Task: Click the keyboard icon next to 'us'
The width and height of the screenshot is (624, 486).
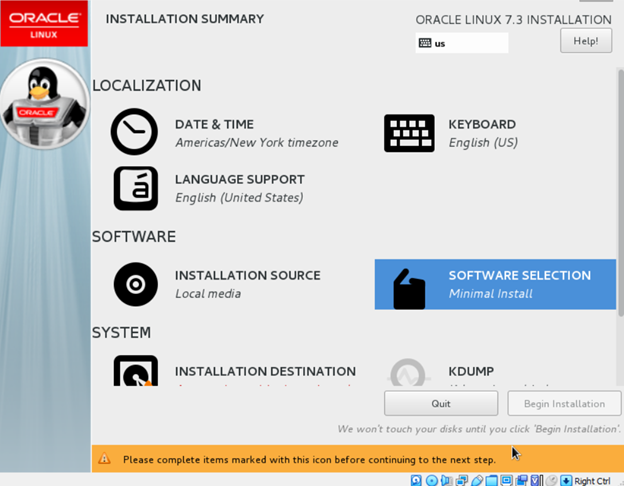Action: tap(425, 43)
